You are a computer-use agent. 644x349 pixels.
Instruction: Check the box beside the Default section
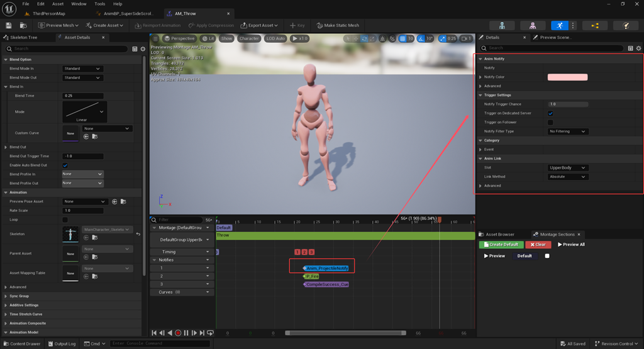pos(547,256)
